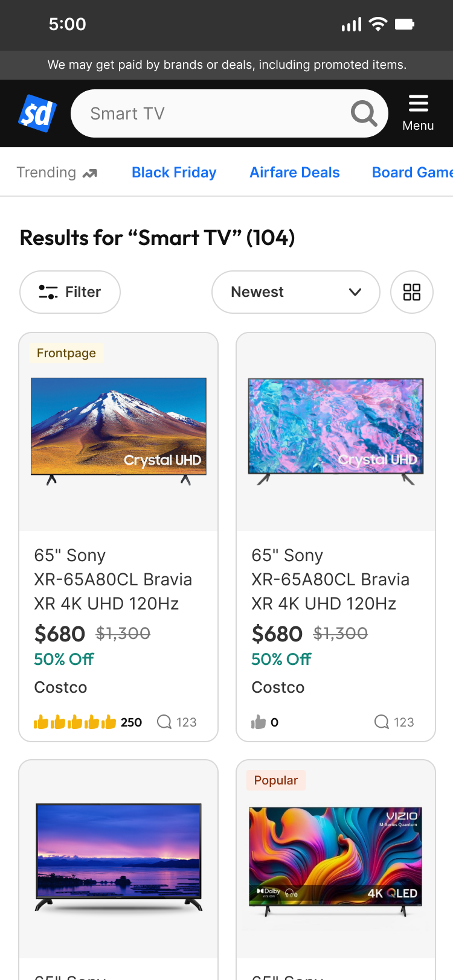Viewport: 453px width, 980px height.
Task: Expand the Newest sort dropdown
Action: (295, 292)
